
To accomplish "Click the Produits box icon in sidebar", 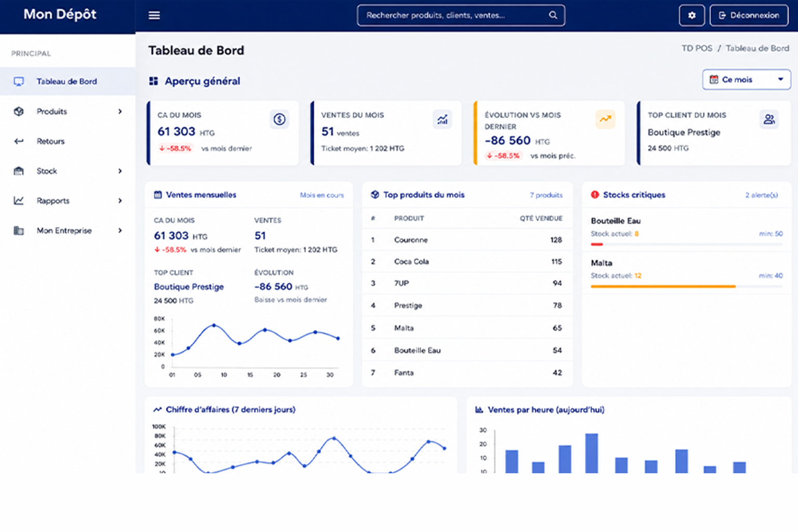I will click(19, 111).
